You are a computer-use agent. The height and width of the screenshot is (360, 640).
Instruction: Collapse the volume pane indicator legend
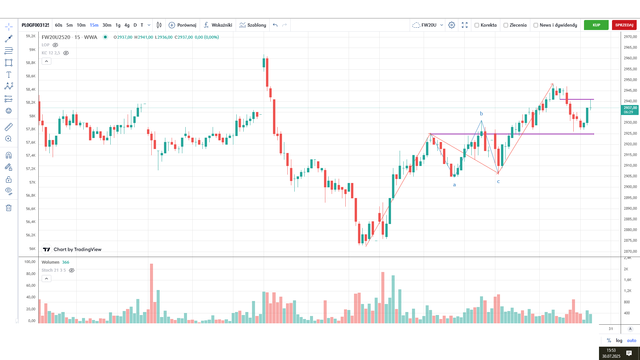coord(47,278)
